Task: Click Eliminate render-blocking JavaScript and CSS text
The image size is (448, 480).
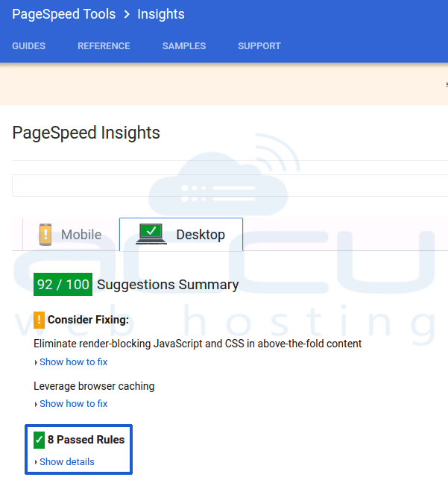Action: (198, 344)
